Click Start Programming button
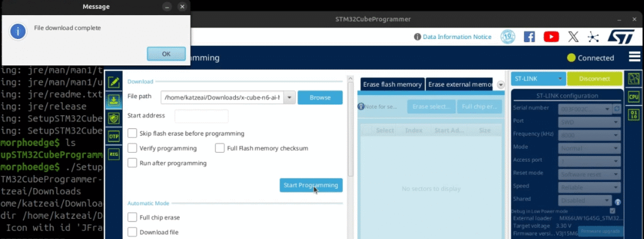The width and height of the screenshot is (644, 239). tap(311, 185)
